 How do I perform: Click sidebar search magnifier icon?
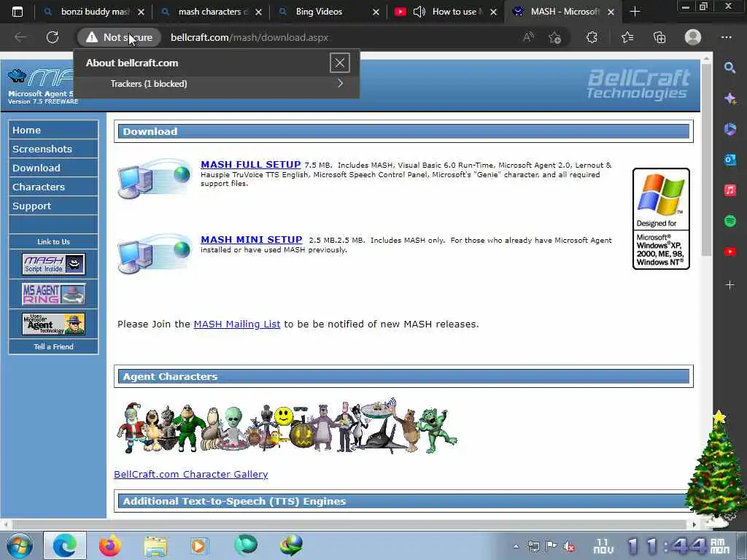tap(729, 68)
